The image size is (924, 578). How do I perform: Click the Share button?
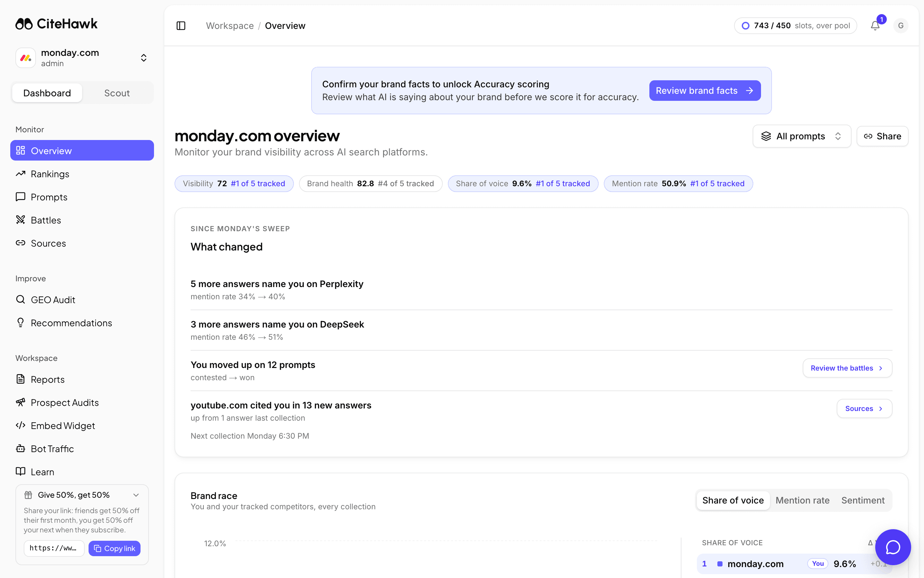tap(882, 136)
